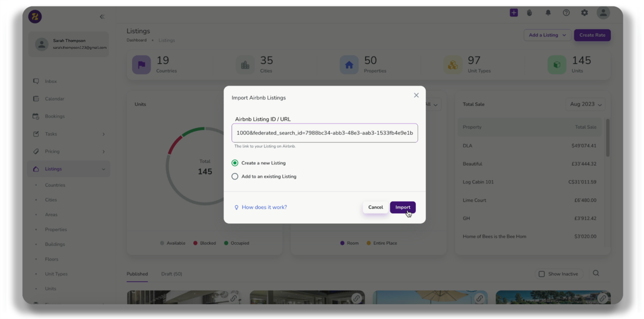The width and height of the screenshot is (644, 319).
Task: Click the Import button
Action: 402,207
